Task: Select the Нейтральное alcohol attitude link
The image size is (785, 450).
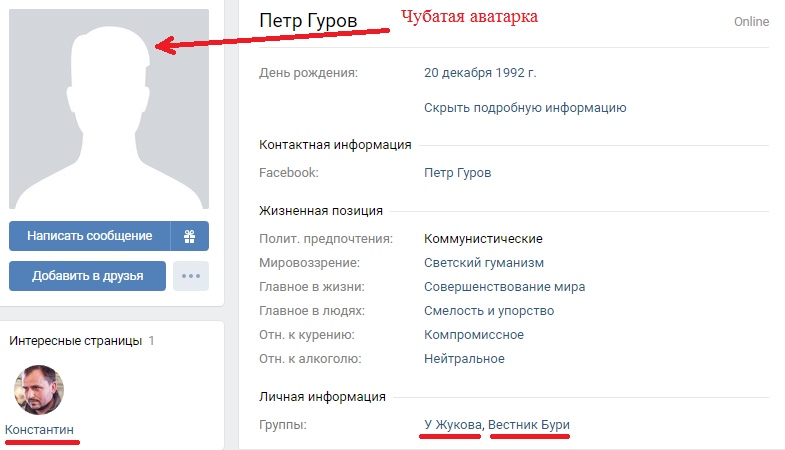Action: (464, 359)
